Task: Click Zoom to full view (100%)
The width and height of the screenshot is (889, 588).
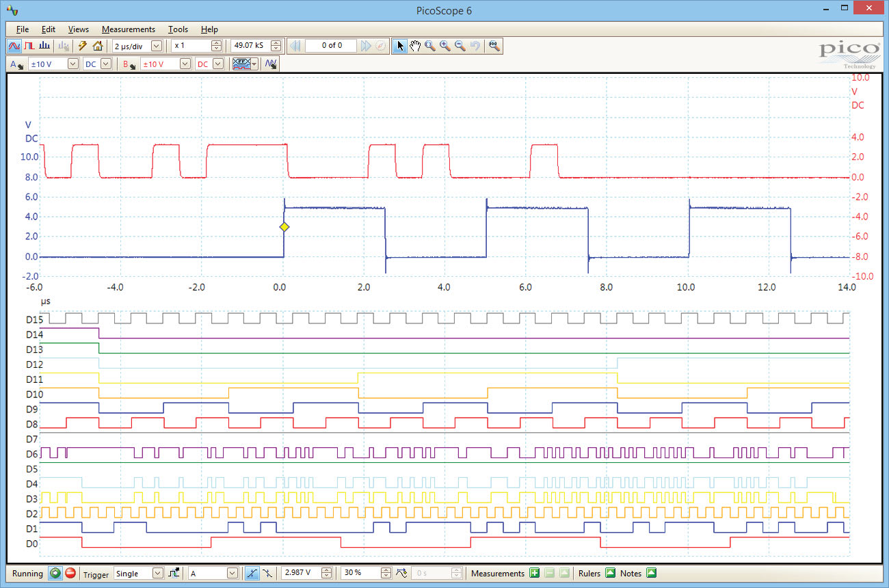Action: point(494,46)
